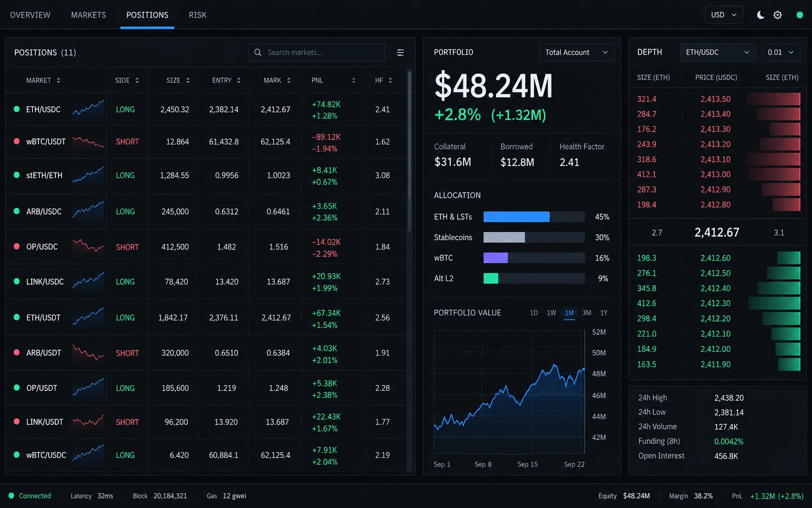Click bid price 2,412.60 in depth

click(x=716, y=258)
